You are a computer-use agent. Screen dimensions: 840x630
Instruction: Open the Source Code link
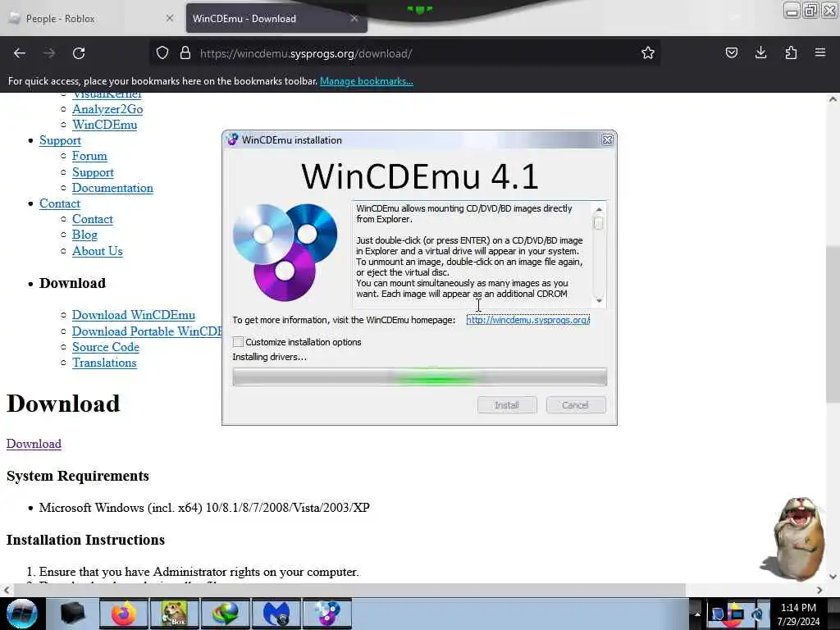(x=106, y=347)
